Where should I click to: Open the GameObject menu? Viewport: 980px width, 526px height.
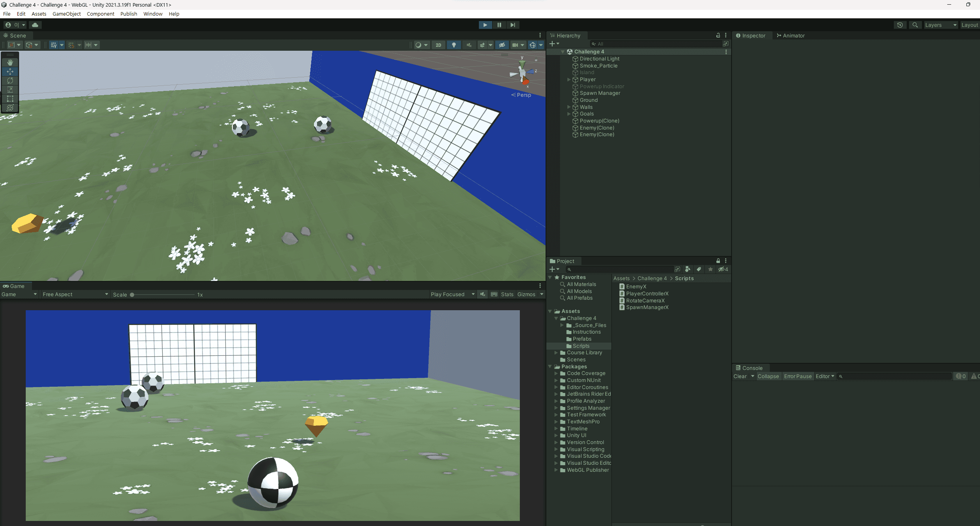[66, 14]
